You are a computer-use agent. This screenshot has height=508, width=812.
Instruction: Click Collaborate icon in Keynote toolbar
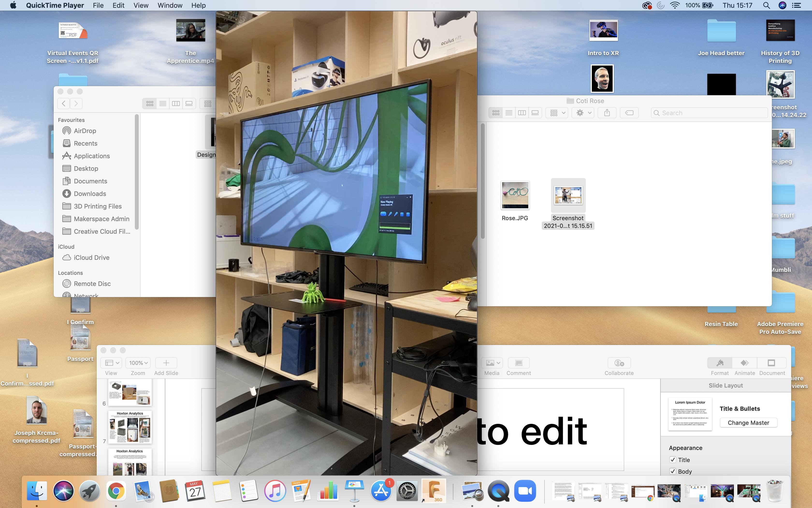point(619,363)
